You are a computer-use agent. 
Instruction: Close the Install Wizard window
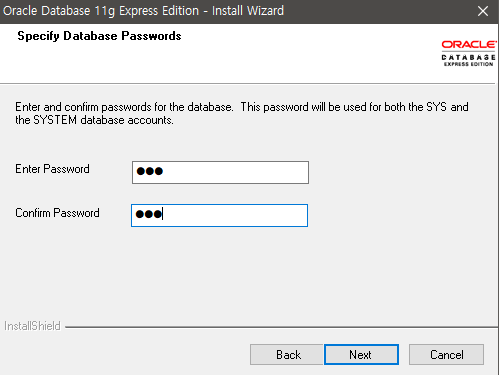coord(483,11)
